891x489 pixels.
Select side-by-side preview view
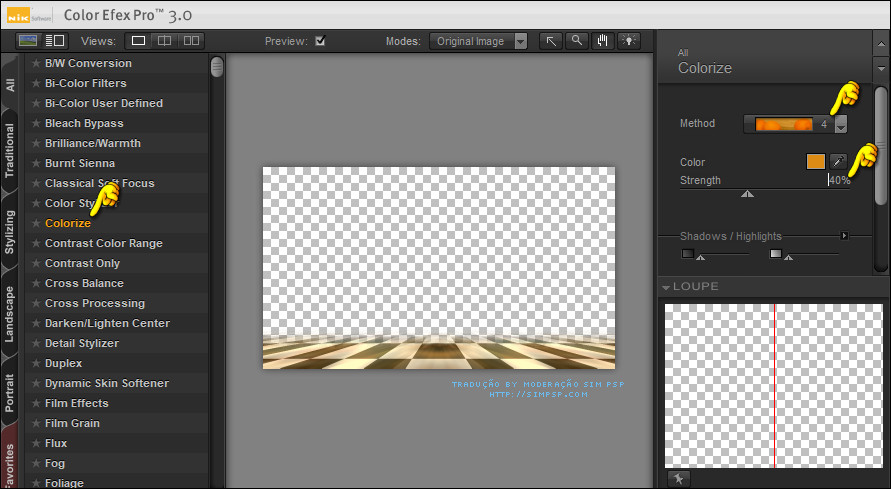tap(190, 41)
